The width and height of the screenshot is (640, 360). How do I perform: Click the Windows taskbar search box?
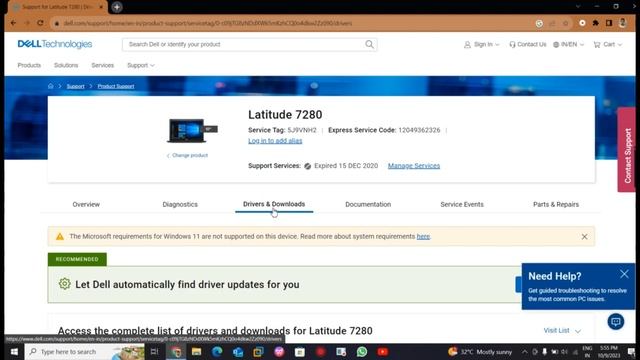coord(84,352)
